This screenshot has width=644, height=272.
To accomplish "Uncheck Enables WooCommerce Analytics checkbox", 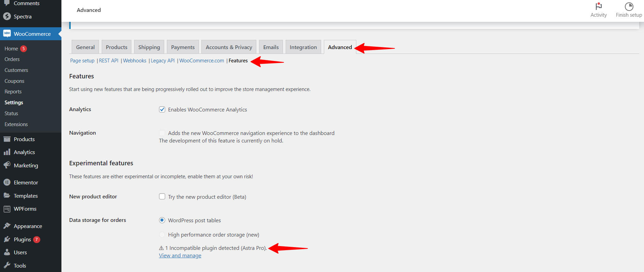I will tap(162, 109).
